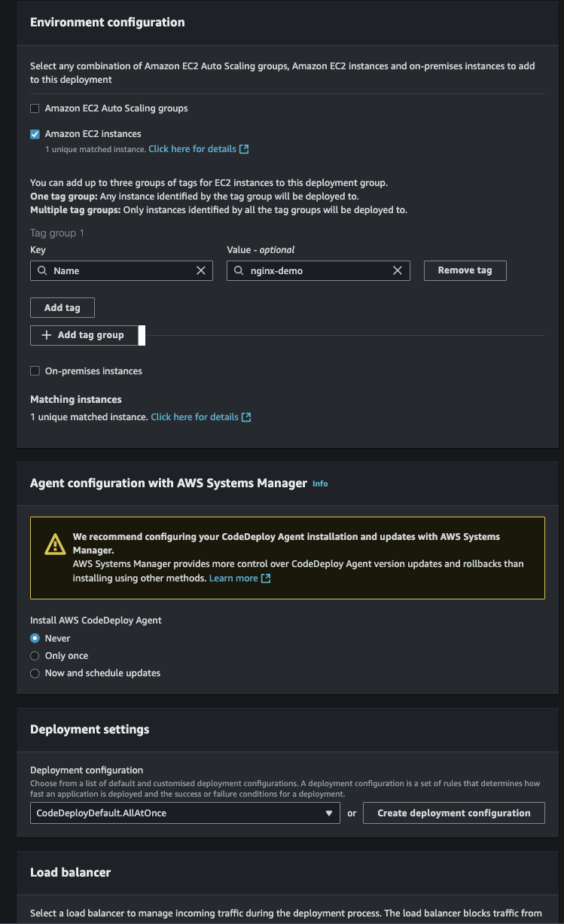Screen dimensions: 564x924
Task: Click Create deployment configuration button
Action: pyautogui.click(x=454, y=813)
